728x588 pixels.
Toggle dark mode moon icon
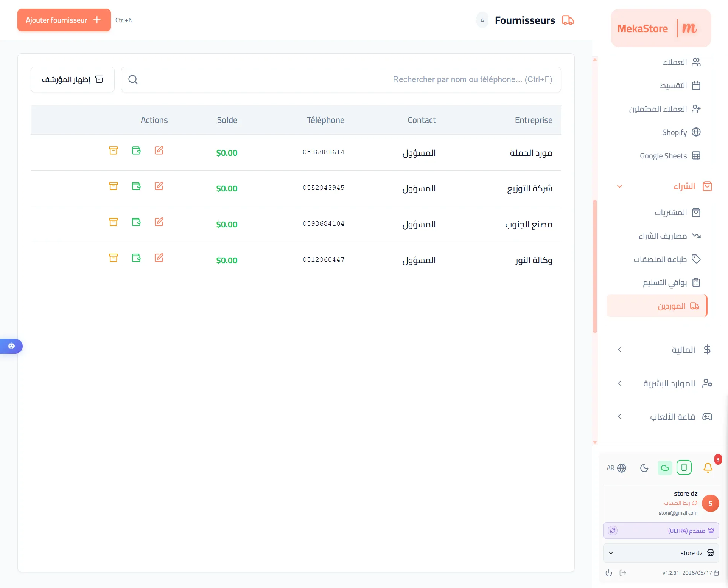click(644, 468)
